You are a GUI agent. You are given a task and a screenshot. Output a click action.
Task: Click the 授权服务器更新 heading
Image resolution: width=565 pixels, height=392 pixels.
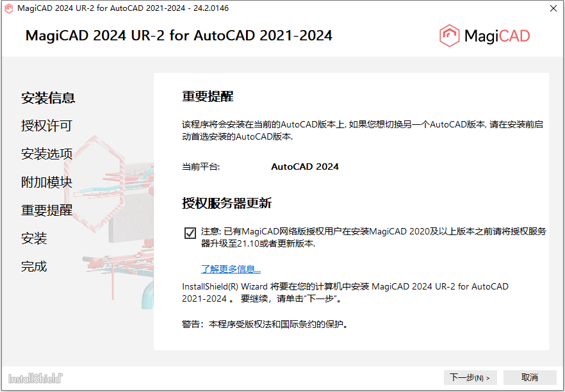[x=227, y=203]
